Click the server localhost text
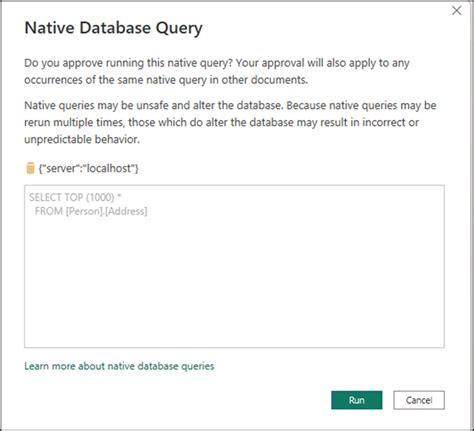 [88, 168]
